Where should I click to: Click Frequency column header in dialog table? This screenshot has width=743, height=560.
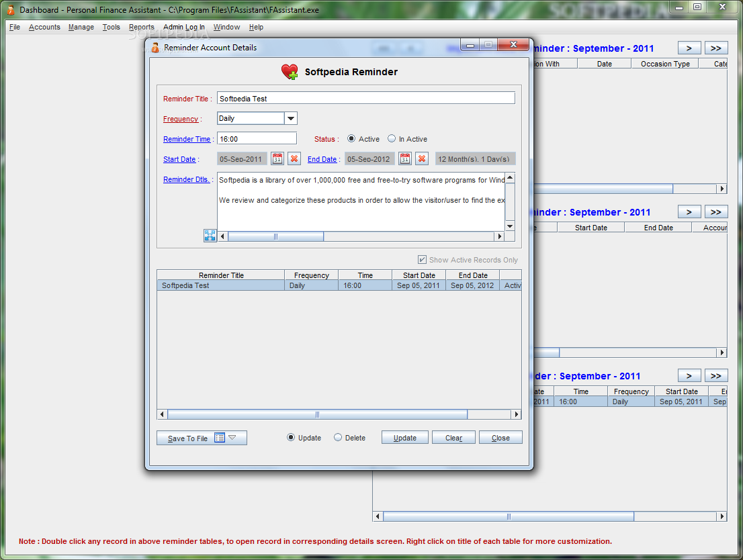click(311, 275)
